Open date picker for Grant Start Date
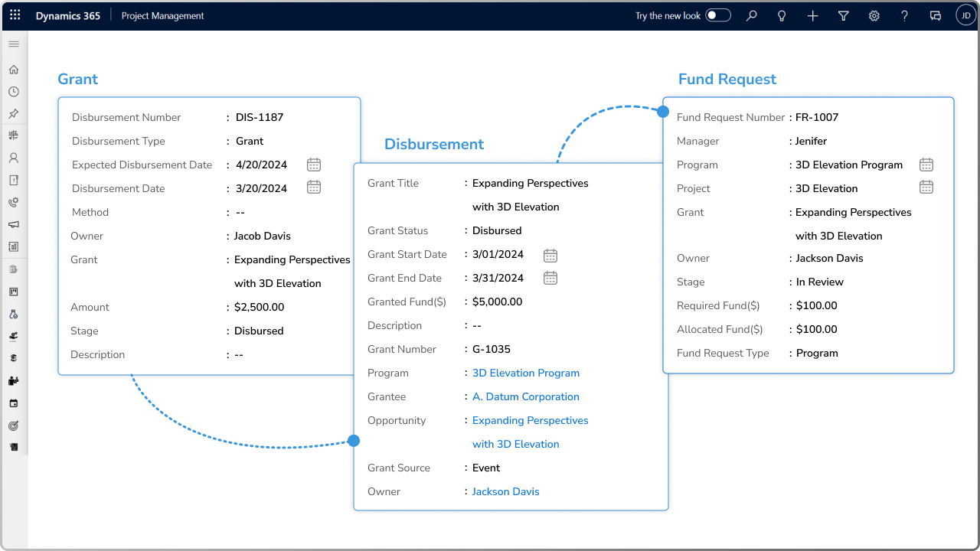Viewport: 980px width, 551px height. [x=550, y=255]
